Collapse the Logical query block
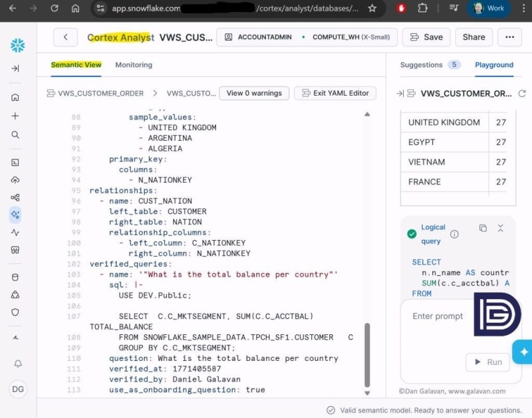The width and height of the screenshot is (532, 418). click(x=501, y=228)
